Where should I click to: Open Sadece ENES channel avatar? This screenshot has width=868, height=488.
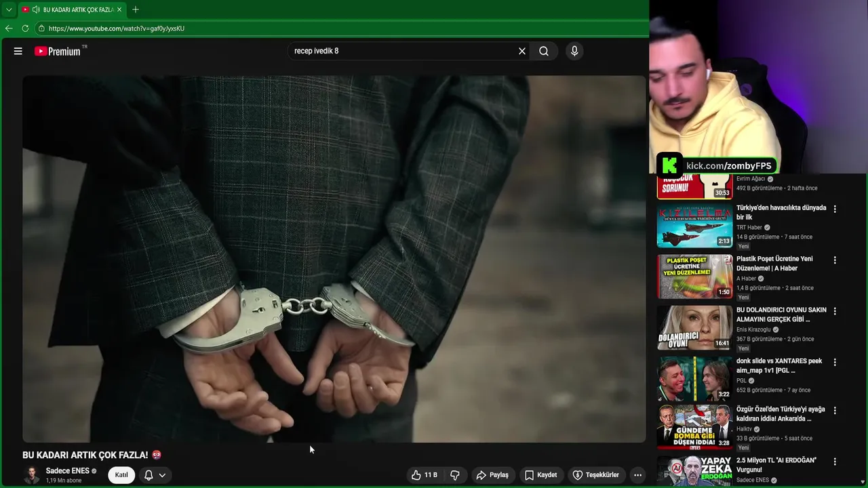(31, 475)
